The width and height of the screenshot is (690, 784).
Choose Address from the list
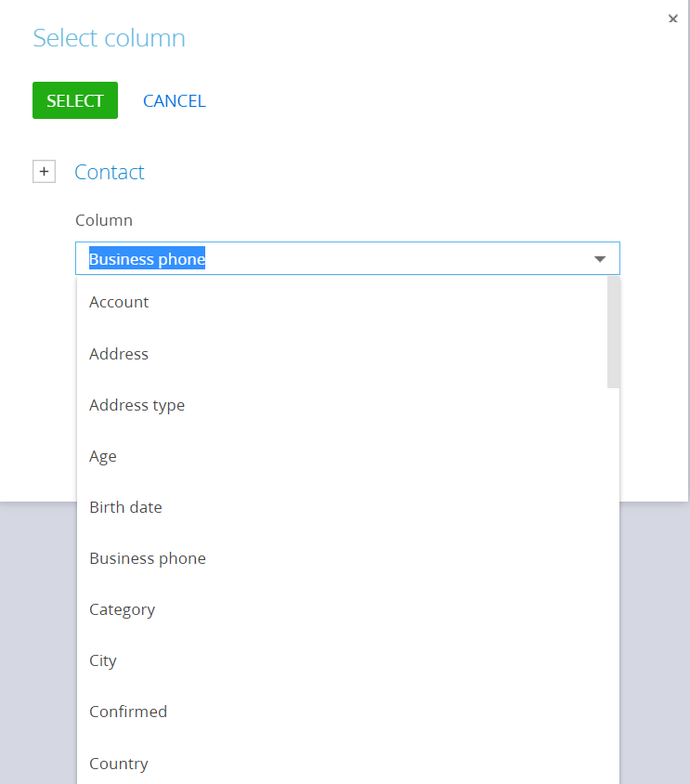[x=342, y=354]
